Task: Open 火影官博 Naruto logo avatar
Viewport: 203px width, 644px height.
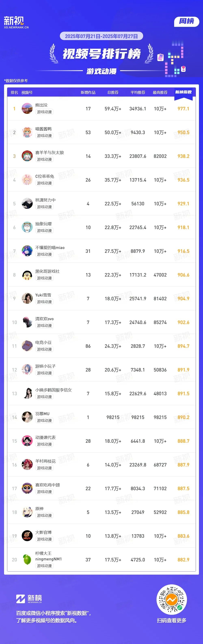Action: (27, 536)
